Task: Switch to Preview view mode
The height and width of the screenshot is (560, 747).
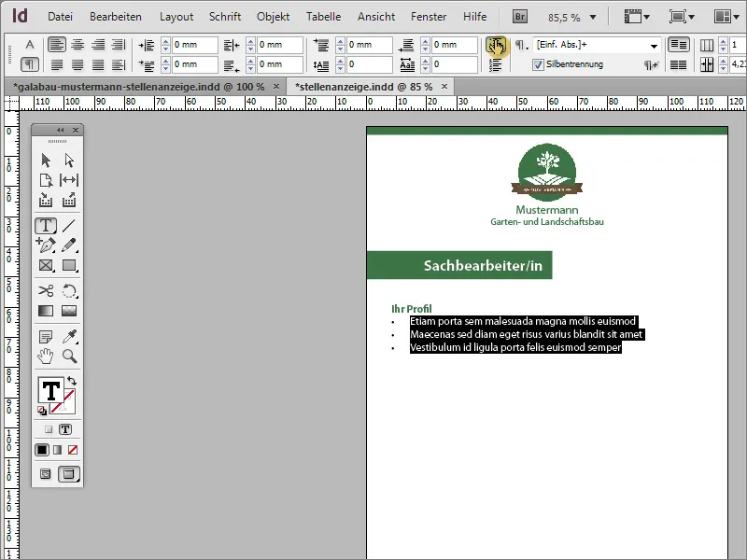Action: point(69,474)
